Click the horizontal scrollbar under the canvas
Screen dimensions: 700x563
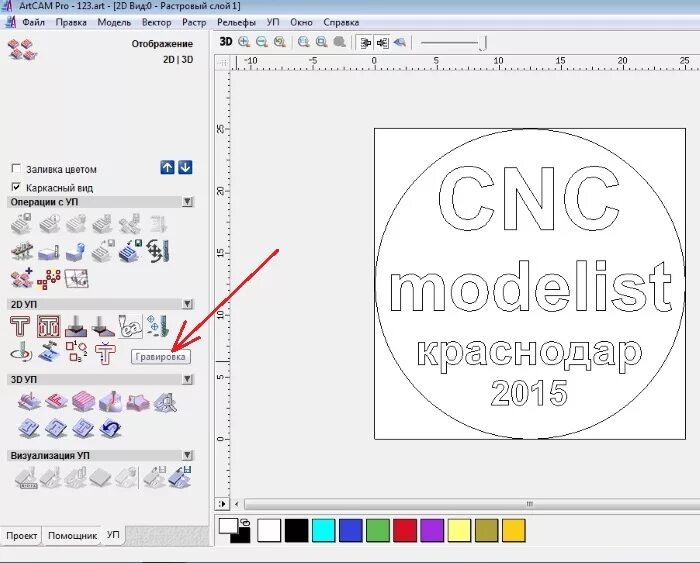click(472, 504)
